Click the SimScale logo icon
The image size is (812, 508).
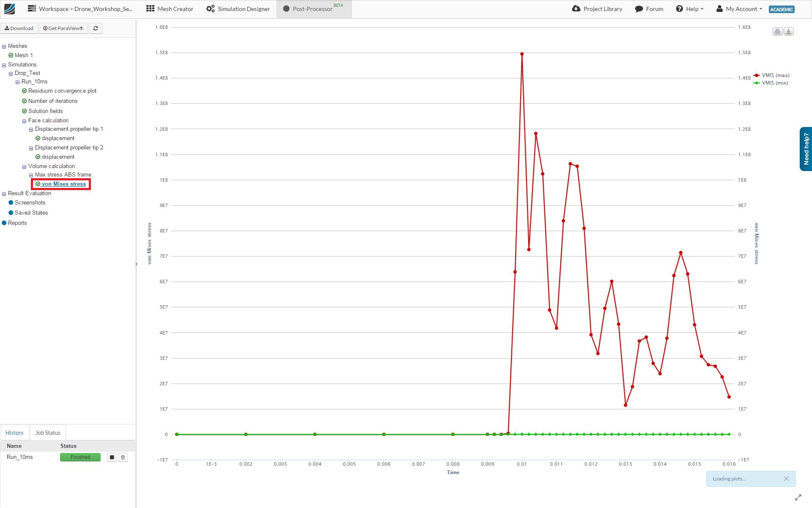[x=9, y=9]
